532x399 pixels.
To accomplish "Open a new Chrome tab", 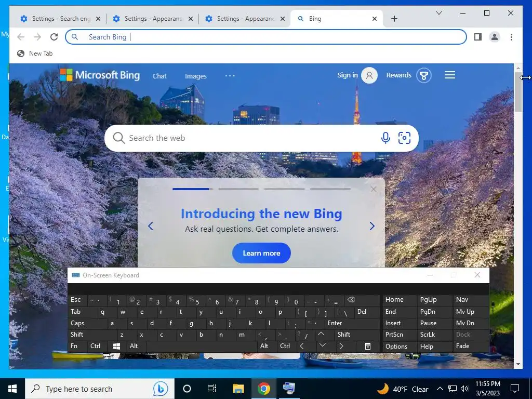I will pyautogui.click(x=394, y=19).
